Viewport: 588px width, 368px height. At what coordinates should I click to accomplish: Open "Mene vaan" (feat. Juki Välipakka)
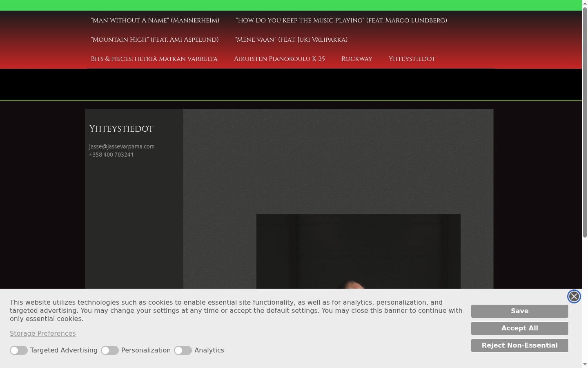pyautogui.click(x=291, y=40)
